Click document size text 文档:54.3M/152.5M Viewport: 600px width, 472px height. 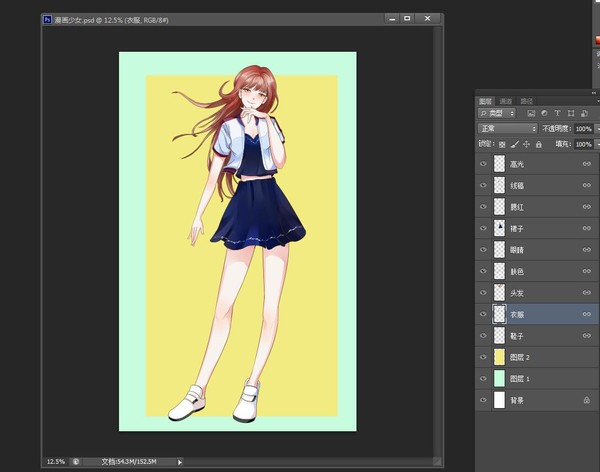point(129,462)
